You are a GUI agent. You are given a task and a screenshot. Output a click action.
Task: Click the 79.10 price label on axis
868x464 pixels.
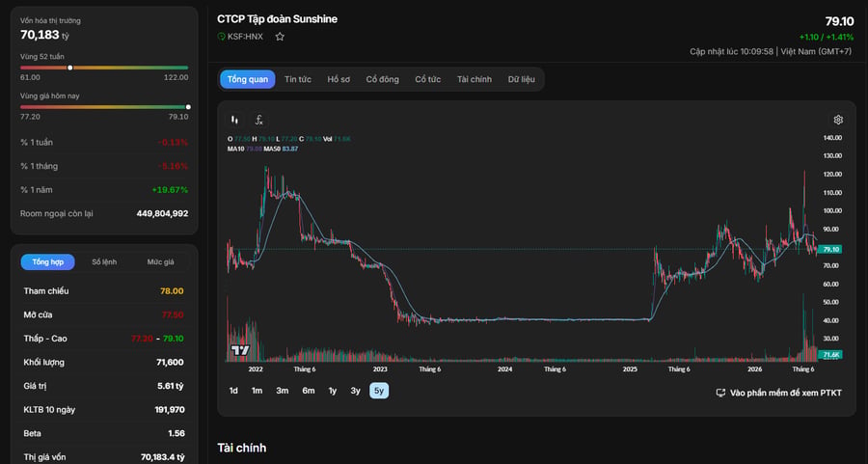point(831,249)
